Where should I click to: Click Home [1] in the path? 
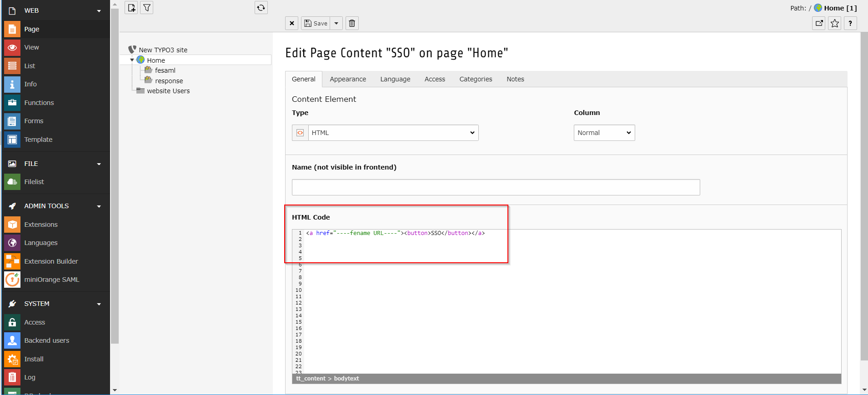(x=840, y=8)
